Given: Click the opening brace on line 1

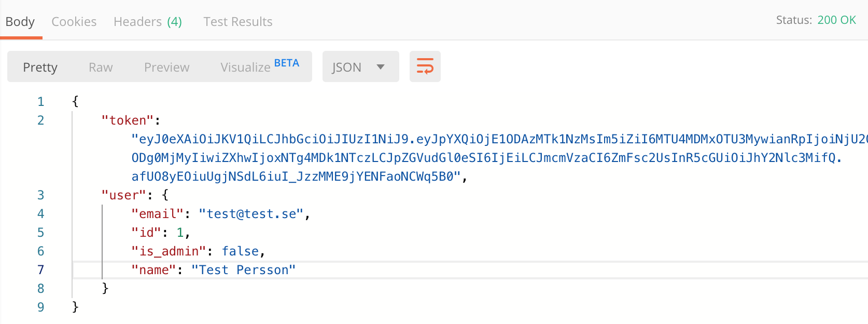Looking at the screenshot, I should pyautogui.click(x=75, y=101).
